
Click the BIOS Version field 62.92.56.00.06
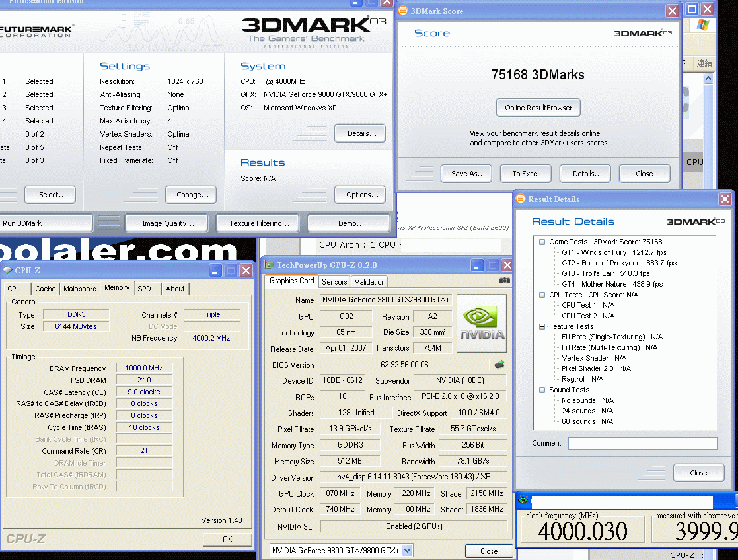coord(405,365)
